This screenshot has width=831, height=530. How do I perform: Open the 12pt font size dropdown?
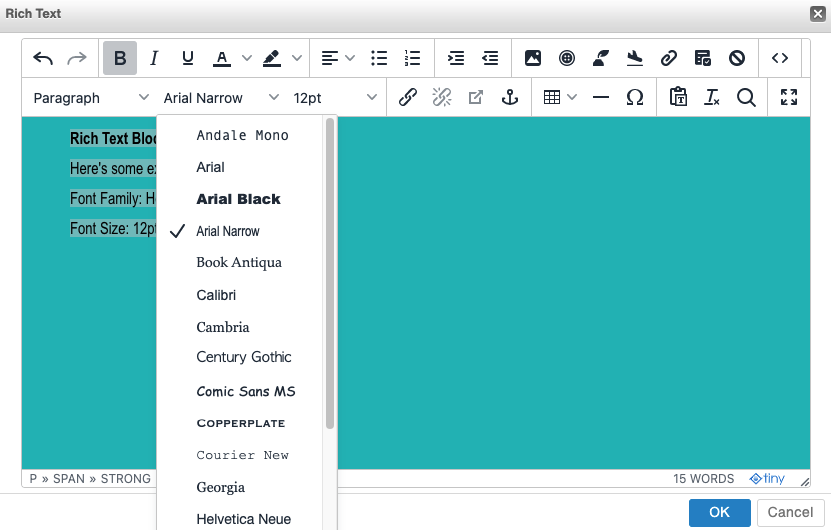point(335,98)
